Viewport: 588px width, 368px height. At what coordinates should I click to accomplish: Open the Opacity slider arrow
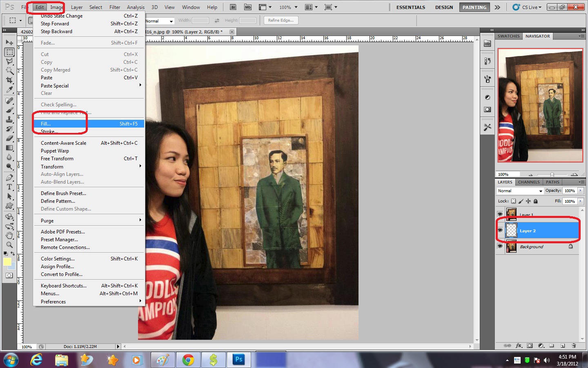point(580,191)
